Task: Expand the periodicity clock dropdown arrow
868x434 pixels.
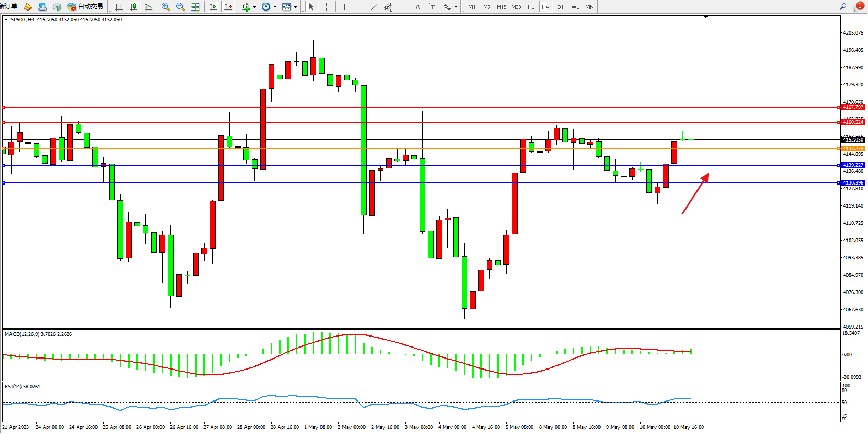Action: (275, 7)
